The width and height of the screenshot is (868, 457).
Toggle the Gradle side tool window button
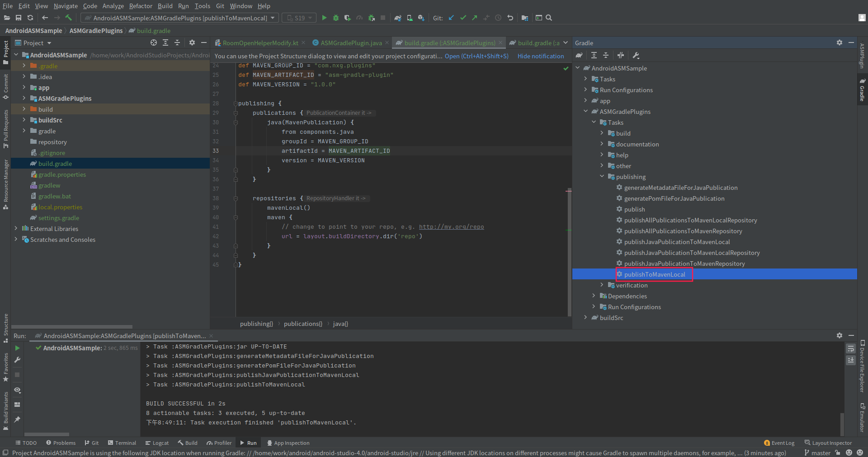click(862, 90)
